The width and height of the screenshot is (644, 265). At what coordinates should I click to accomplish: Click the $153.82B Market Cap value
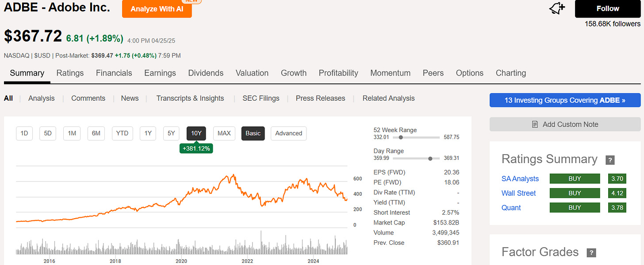pyautogui.click(x=446, y=223)
